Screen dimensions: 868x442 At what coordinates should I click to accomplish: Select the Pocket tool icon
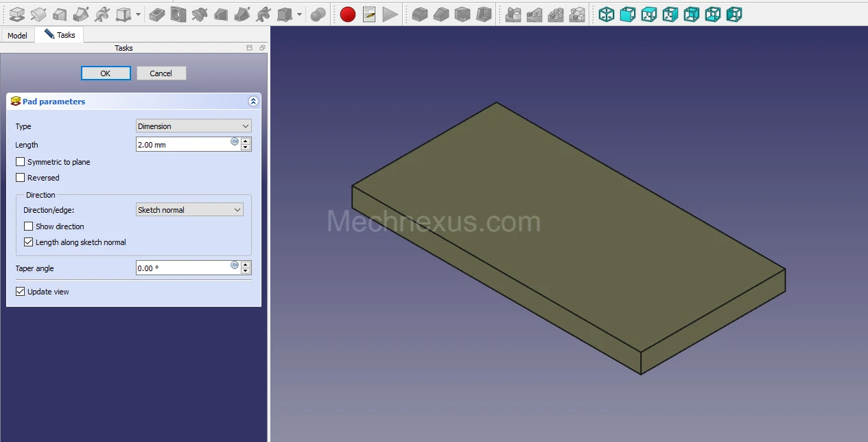[157, 14]
